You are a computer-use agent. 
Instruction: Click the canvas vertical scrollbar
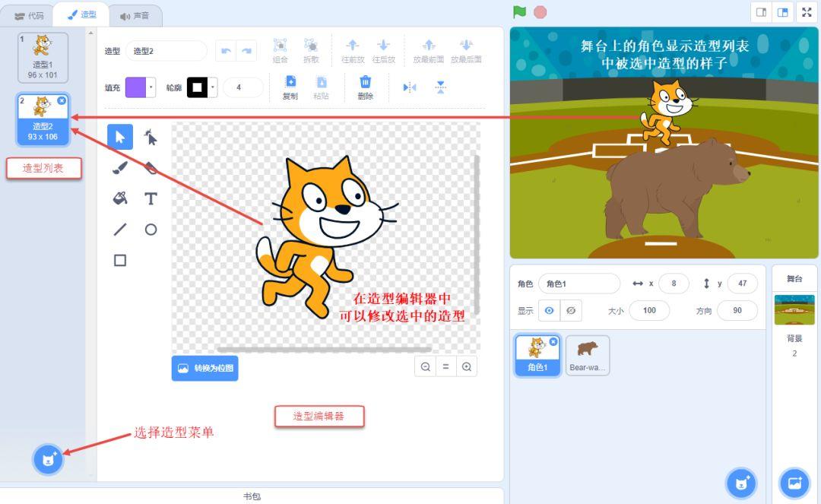477,234
